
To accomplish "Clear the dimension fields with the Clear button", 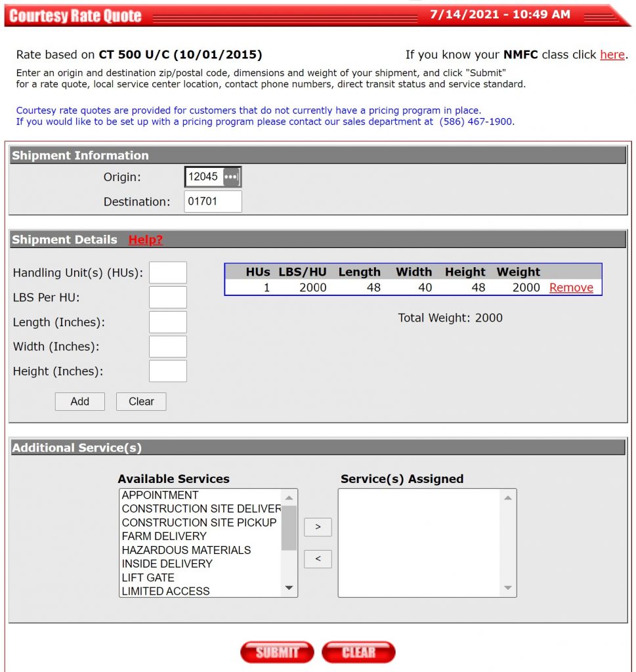I will click(140, 401).
